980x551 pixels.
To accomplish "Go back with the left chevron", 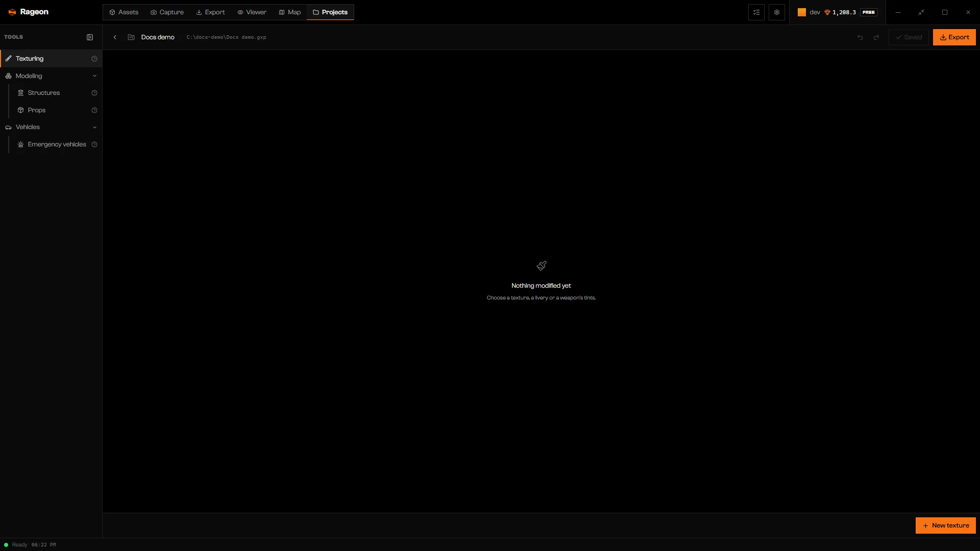I will click(115, 37).
